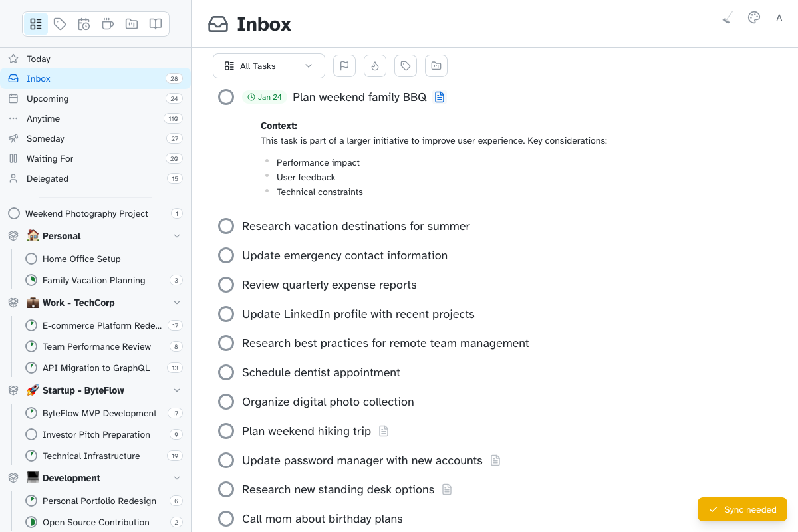Viewport: 798px width, 532px height.
Task: Collapse the Startup - ByteFlow section
Action: pos(177,390)
